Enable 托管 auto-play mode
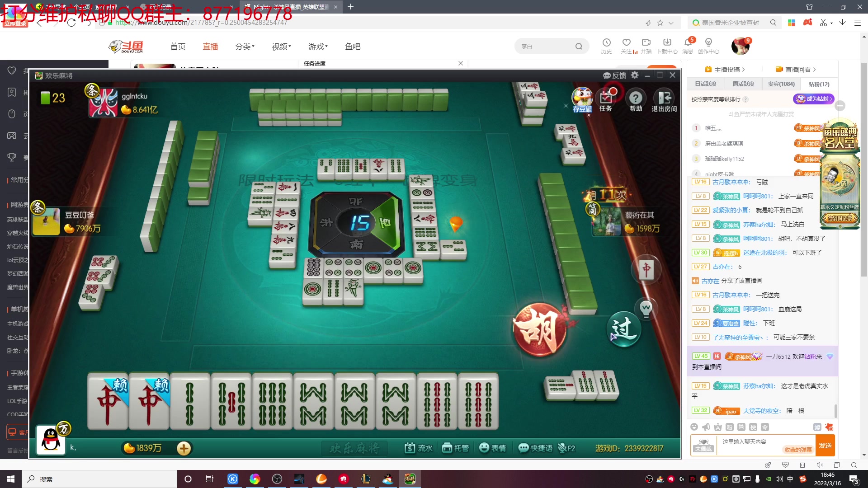The width and height of the screenshot is (868, 488). tap(455, 448)
